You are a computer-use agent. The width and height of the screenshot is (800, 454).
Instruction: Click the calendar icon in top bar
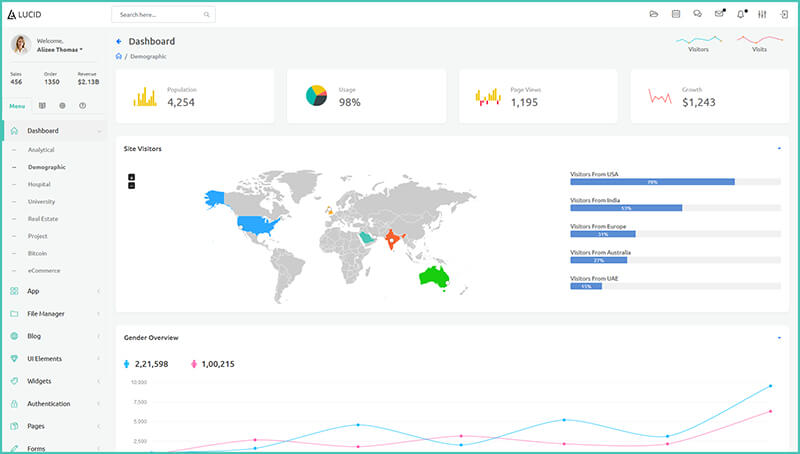click(676, 14)
